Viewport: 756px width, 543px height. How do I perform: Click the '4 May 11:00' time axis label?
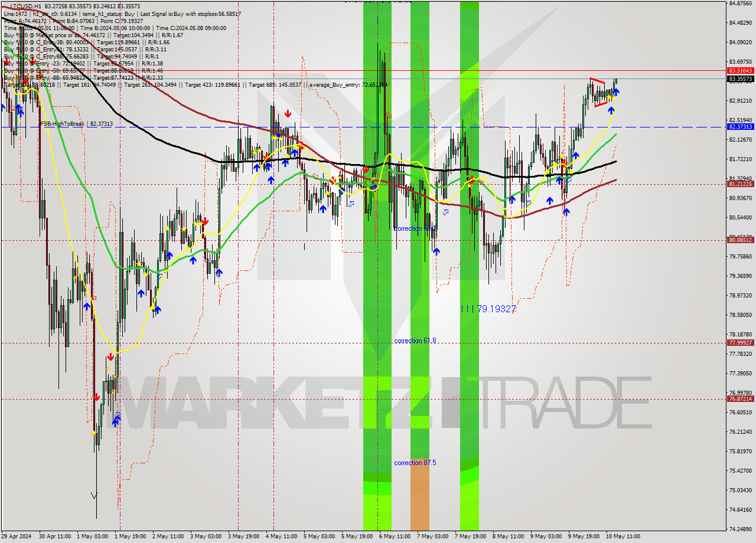[282, 537]
